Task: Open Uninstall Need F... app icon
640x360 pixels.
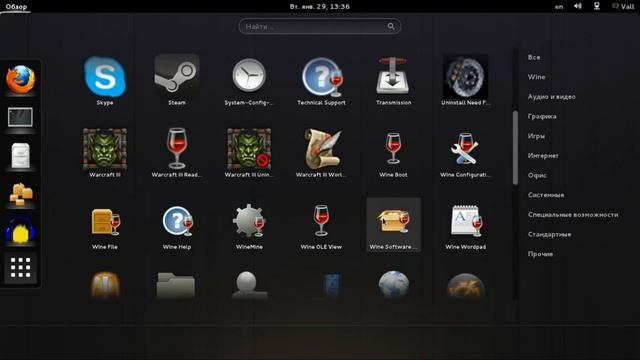Action: point(465,80)
